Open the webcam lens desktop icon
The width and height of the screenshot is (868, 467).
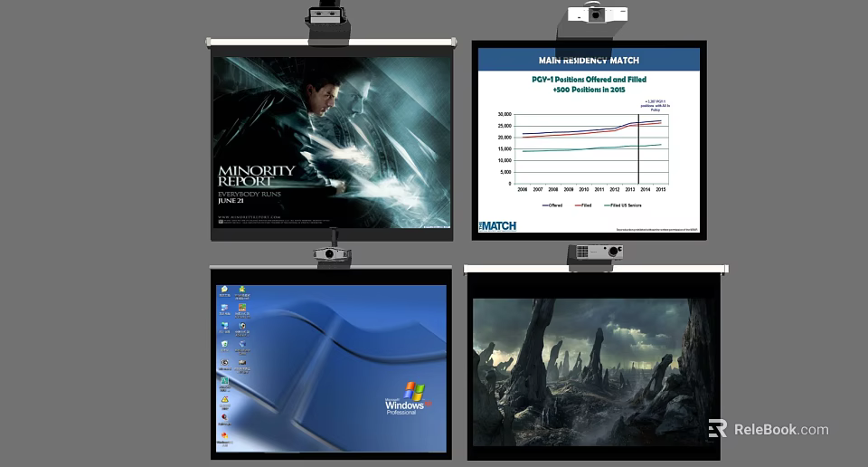point(242,325)
